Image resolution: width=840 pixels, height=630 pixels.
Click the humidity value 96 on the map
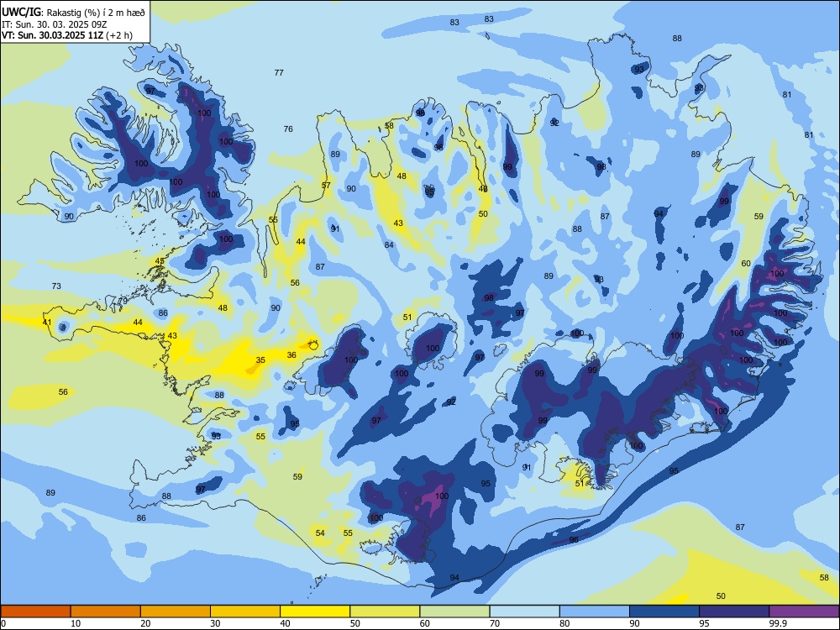(574, 540)
